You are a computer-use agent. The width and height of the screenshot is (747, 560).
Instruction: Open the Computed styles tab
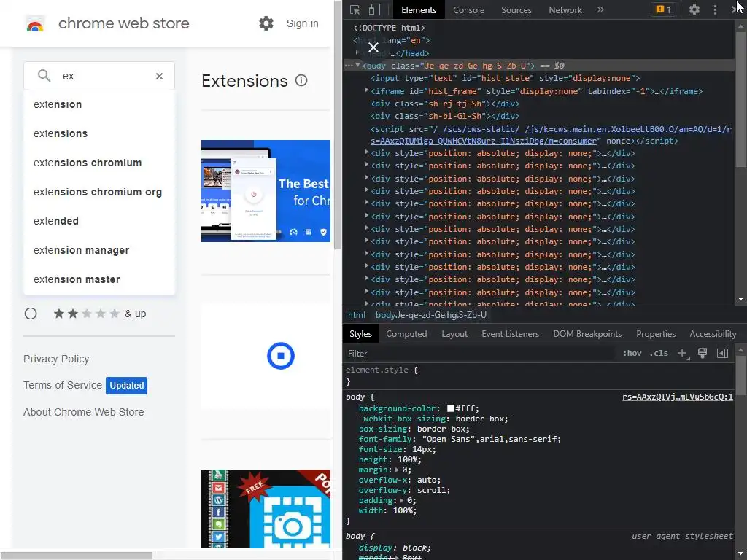pos(406,334)
